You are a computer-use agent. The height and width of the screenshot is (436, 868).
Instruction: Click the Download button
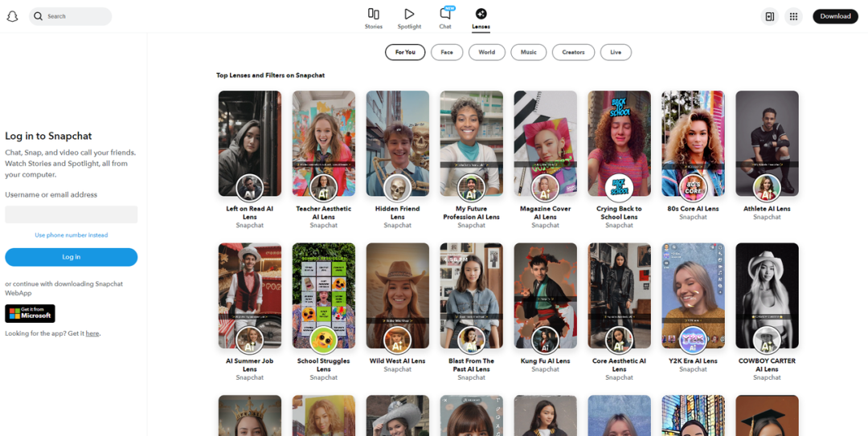[835, 16]
